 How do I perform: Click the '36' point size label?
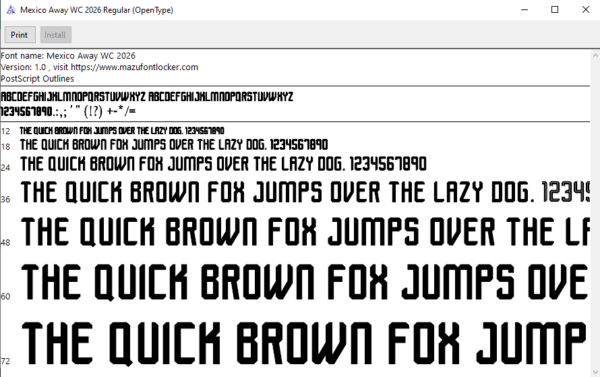5,199
